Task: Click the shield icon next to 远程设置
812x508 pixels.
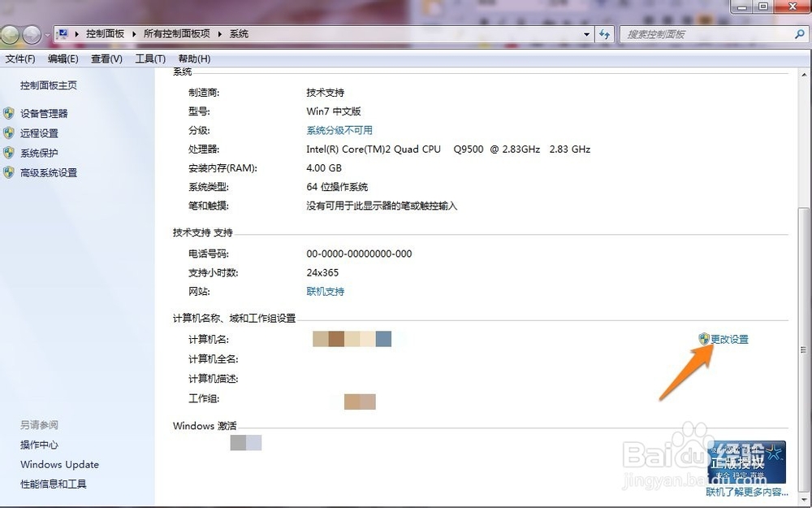Action: (x=8, y=132)
